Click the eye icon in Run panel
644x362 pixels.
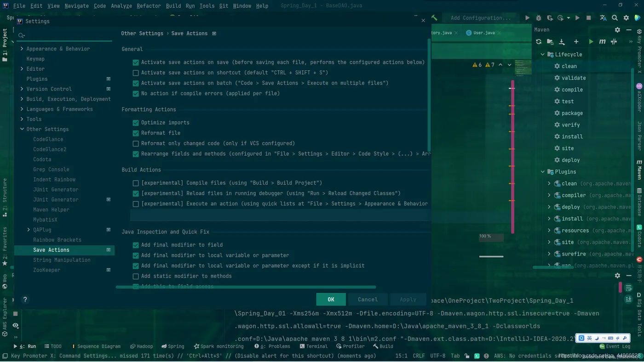coord(16,325)
